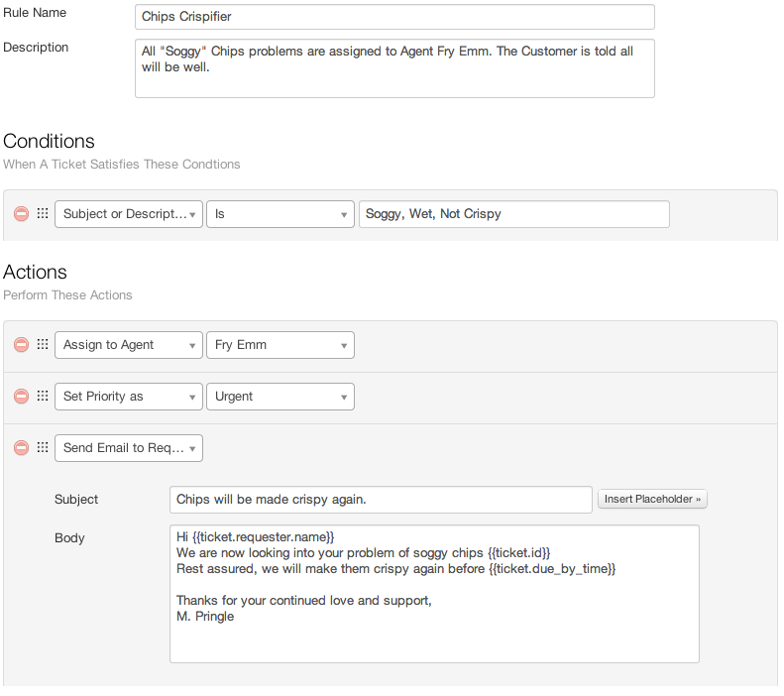This screenshot has height=696, width=784.
Task: Click the Set Priority row drag handle
Action: (x=43, y=397)
